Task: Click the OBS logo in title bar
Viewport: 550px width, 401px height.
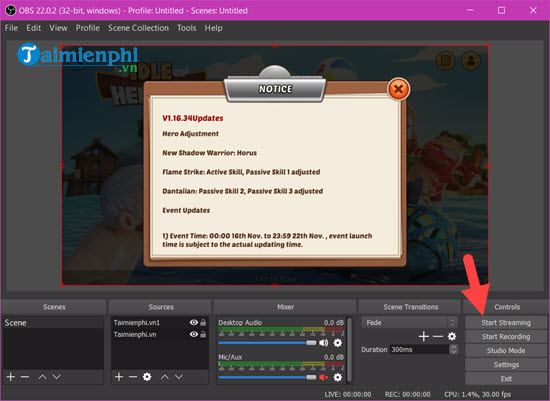Action: point(10,11)
